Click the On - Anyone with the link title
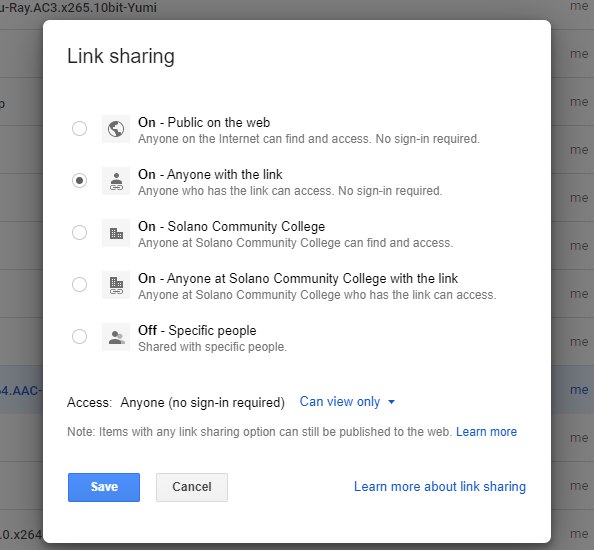594x550 pixels. click(210, 174)
